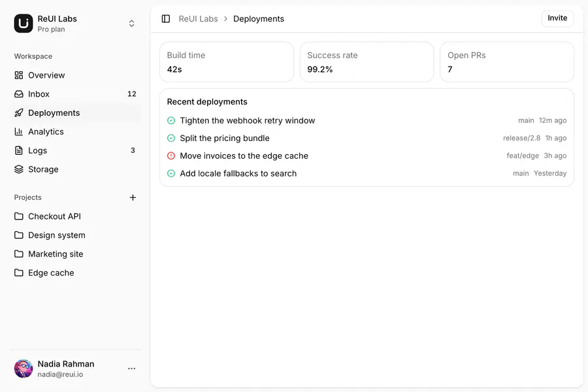
Task: Click the Logs document icon
Action: tap(19, 150)
